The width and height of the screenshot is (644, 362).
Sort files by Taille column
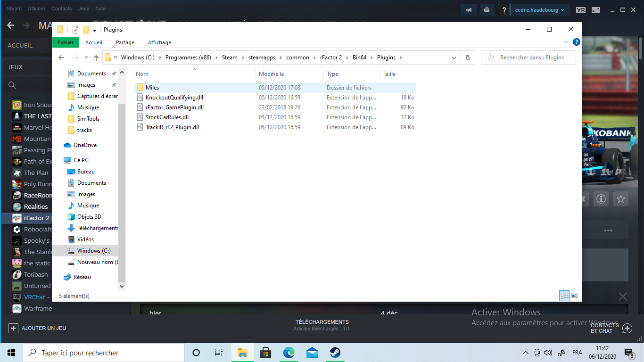pyautogui.click(x=399, y=74)
